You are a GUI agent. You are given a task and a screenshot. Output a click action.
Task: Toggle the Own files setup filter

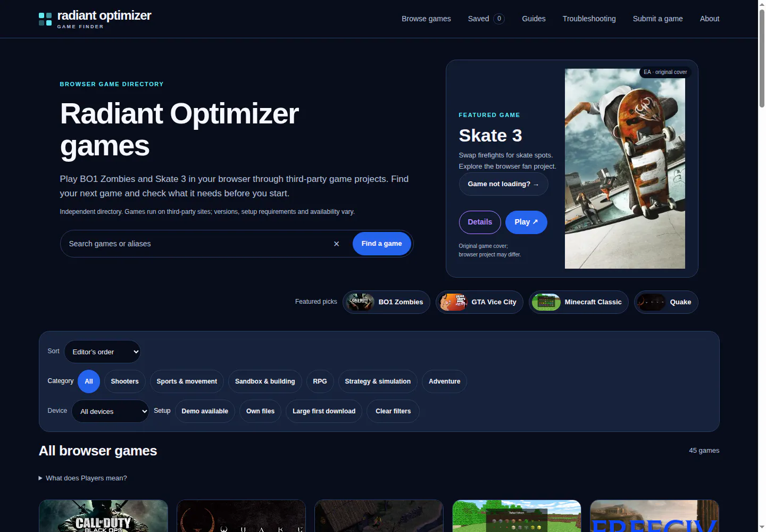pos(261,411)
